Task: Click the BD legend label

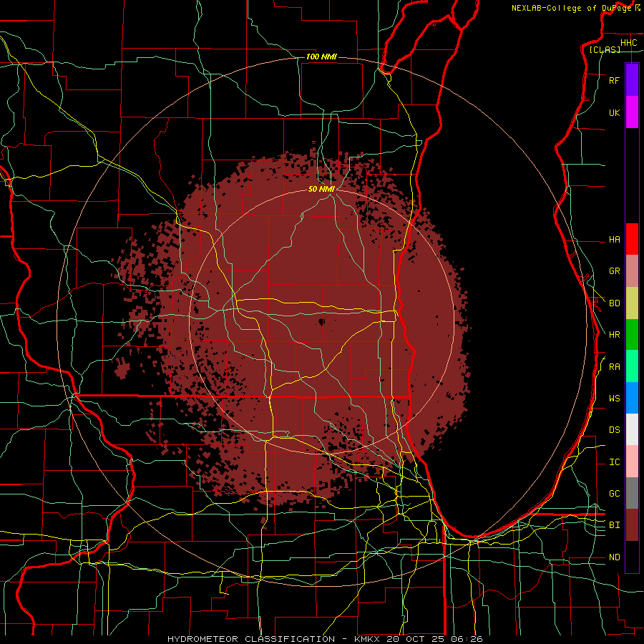Action: click(615, 303)
